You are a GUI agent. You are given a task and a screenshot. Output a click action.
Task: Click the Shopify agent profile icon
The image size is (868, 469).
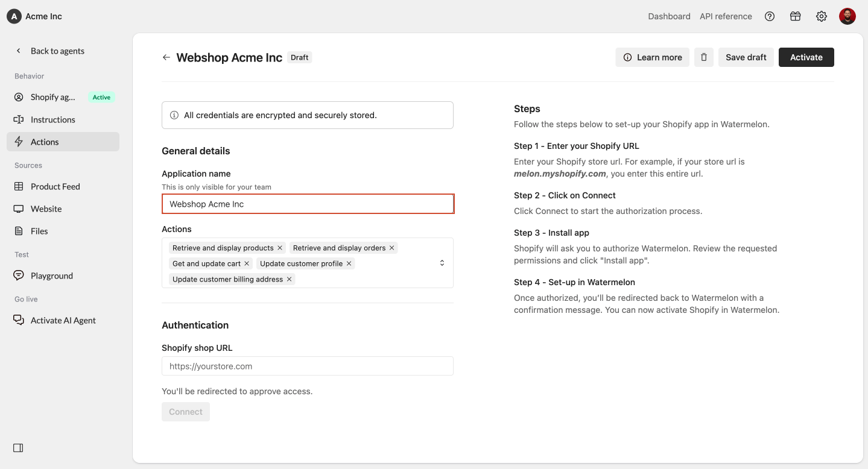19,97
